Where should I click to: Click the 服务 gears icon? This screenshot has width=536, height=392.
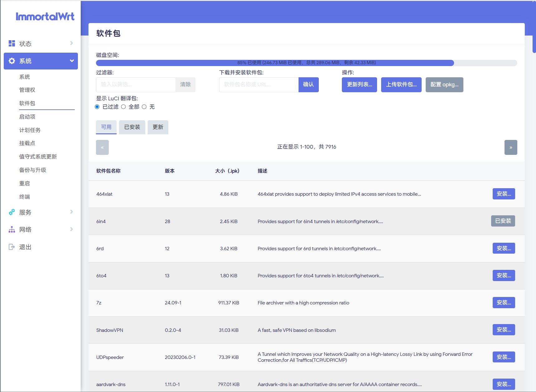tap(12, 212)
